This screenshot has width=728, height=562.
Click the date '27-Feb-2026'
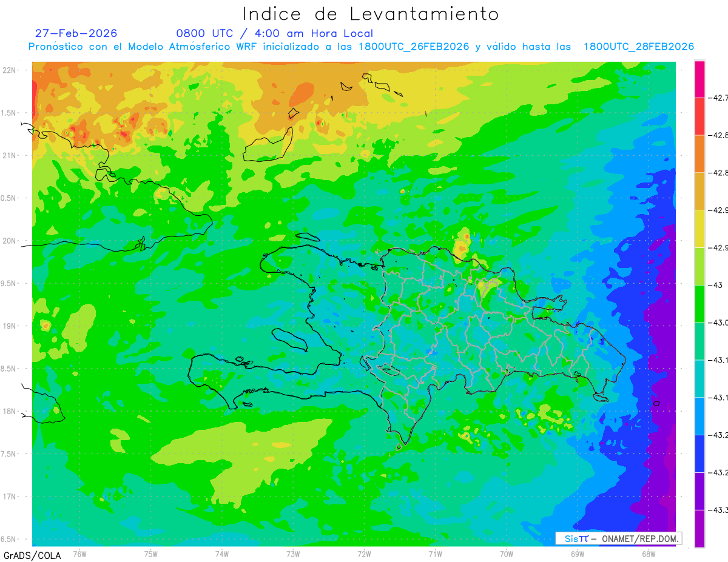click(x=76, y=33)
